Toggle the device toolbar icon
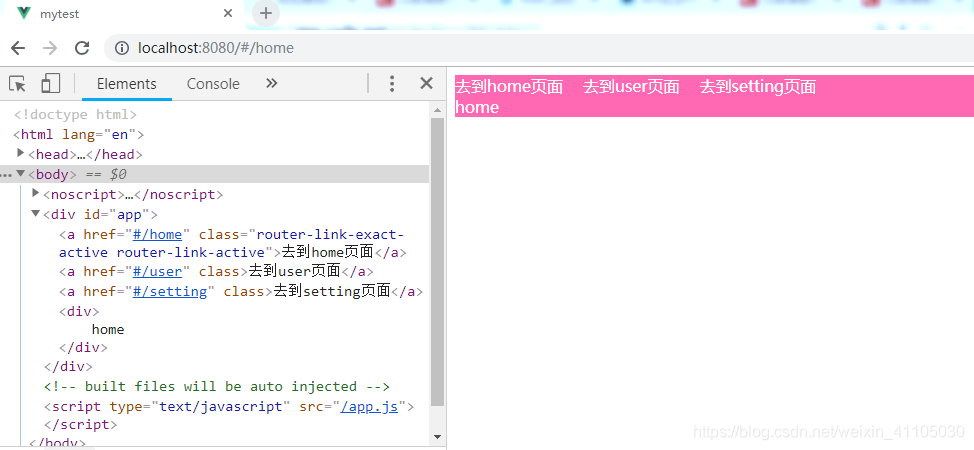Screen dimensions: 974x450 pos(50,83)
